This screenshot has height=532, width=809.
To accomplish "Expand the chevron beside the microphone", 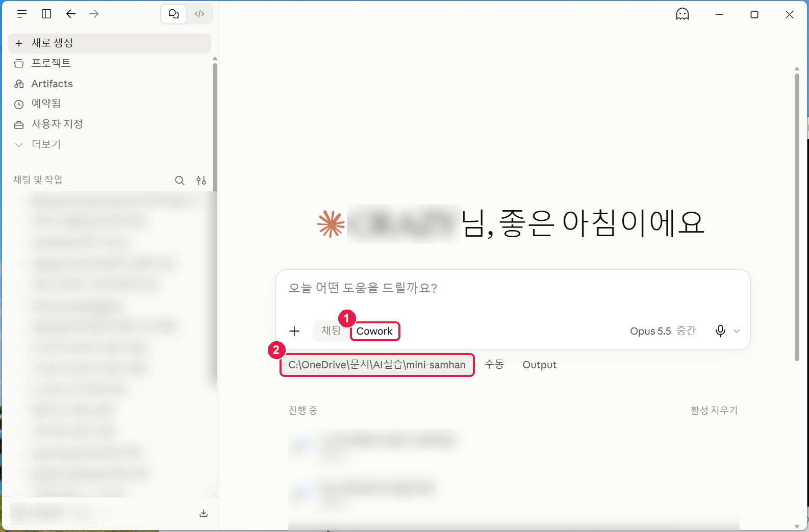I will point(737,331).
